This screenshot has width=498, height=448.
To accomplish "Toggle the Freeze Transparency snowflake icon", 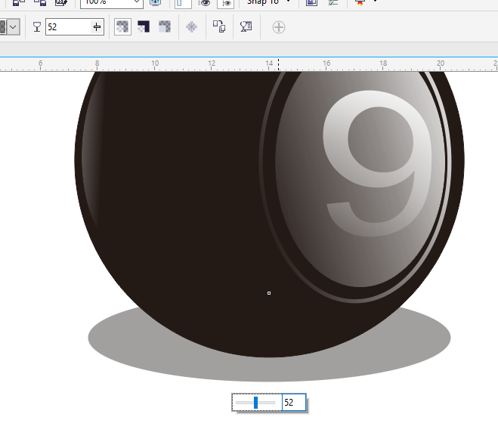I will click(191, 27).
